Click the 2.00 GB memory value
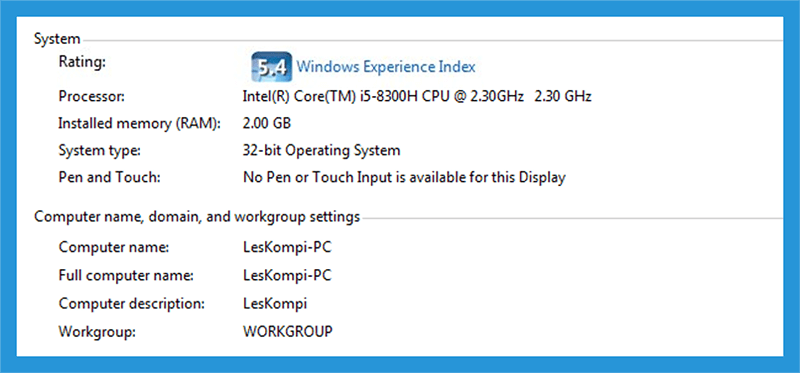 [267, 123]
